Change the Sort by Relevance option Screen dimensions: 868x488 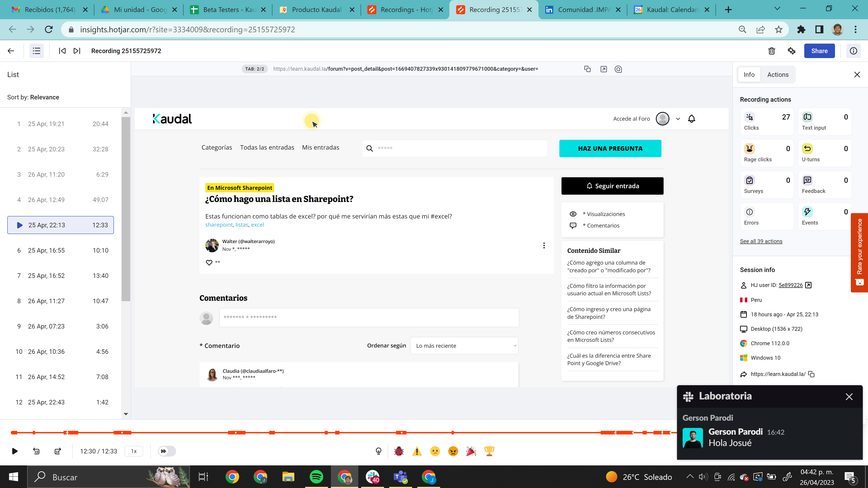coord(45,97)
